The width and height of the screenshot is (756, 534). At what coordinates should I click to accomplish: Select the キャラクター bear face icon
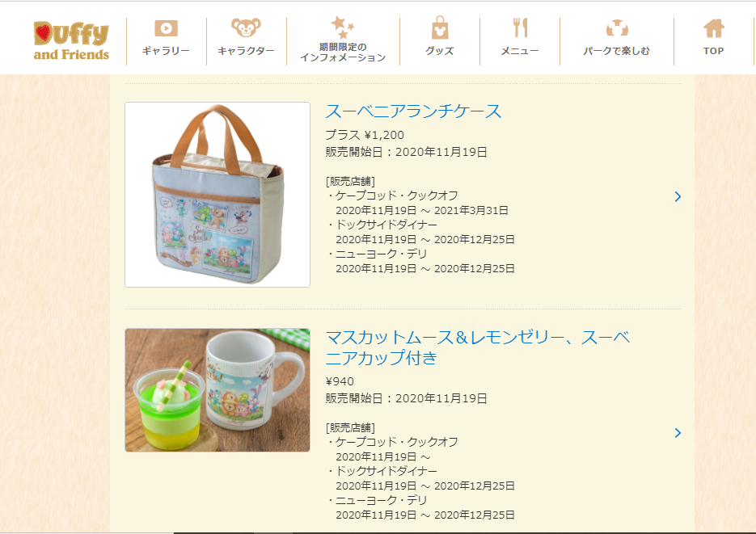(x=246, y=27)
